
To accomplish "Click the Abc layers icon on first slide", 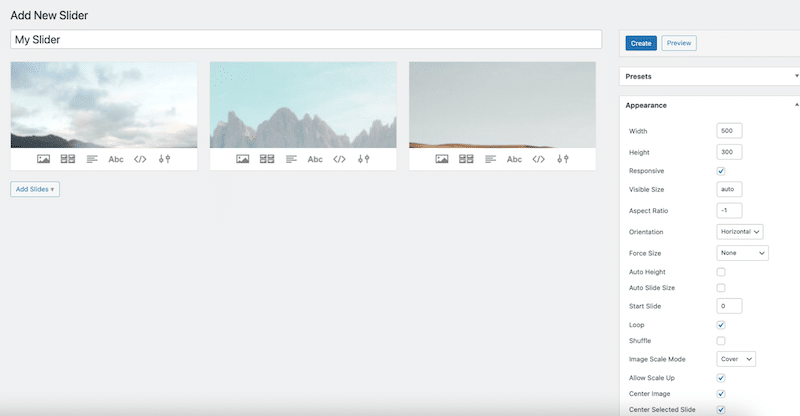I will [x=116, y=159].
